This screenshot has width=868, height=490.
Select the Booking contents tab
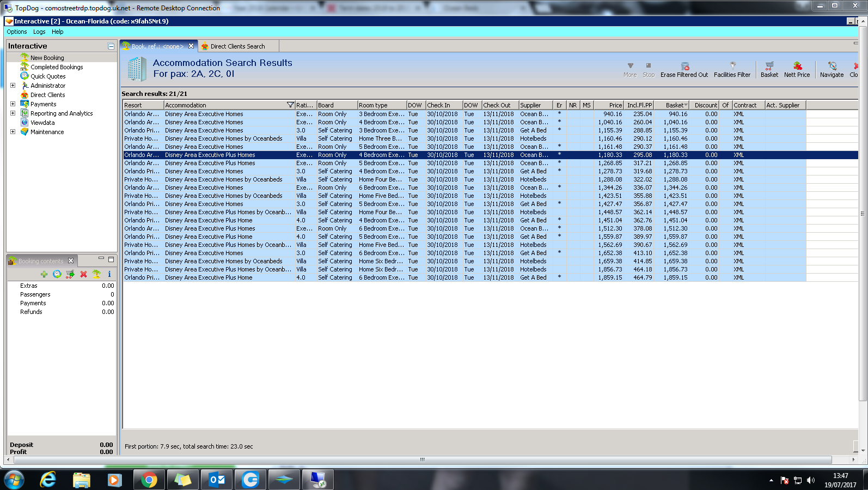[41, 261]
